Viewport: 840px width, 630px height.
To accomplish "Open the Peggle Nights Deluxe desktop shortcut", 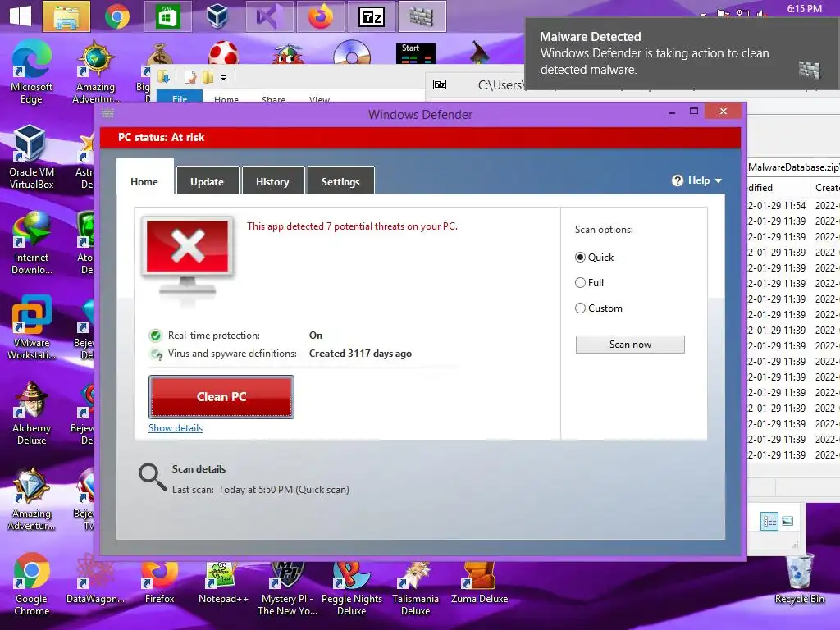I will 351,588.
